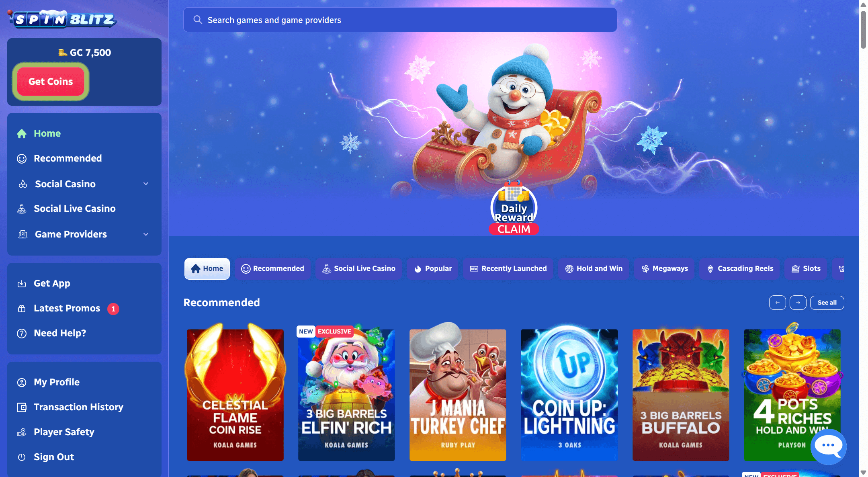Click the Latest Promos gift icon
The image size is (868, 477).
click(22, 309)
